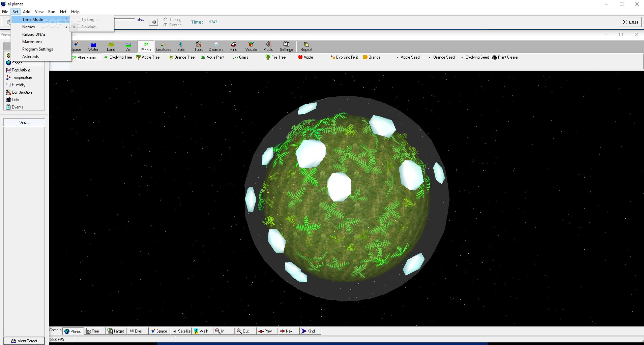Open the Land toolbar category
This screenshot has width=644, height=345.
point(111,46)
